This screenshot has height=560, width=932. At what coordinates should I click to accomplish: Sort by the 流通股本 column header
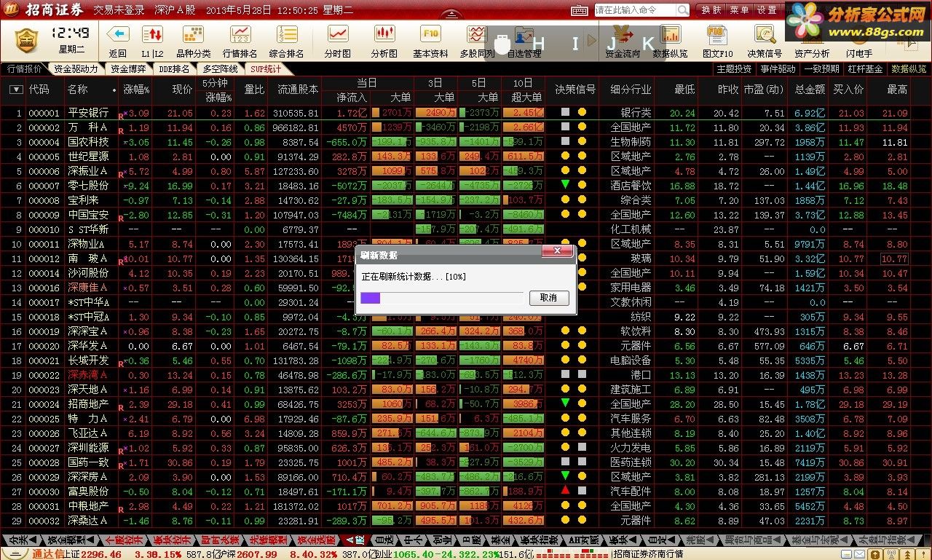pyautogui.click(x=298, y=90)
